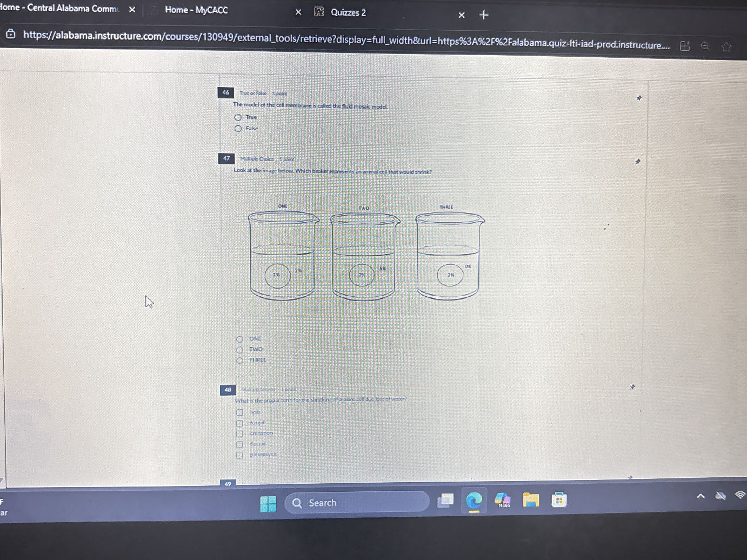The image size is (747, 560).
Task: Launch File Explorer from the taskbar
Action: click(x=531, y=500)
